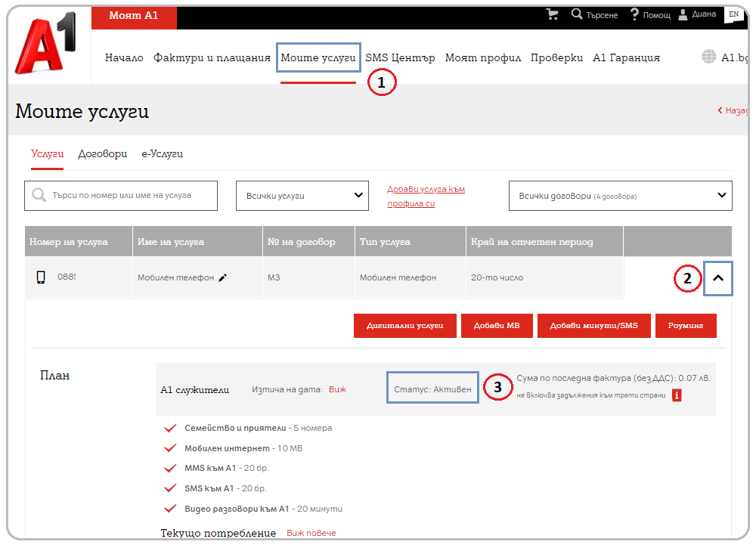
Task: Open the shopping cart icon
Action: 552,14
